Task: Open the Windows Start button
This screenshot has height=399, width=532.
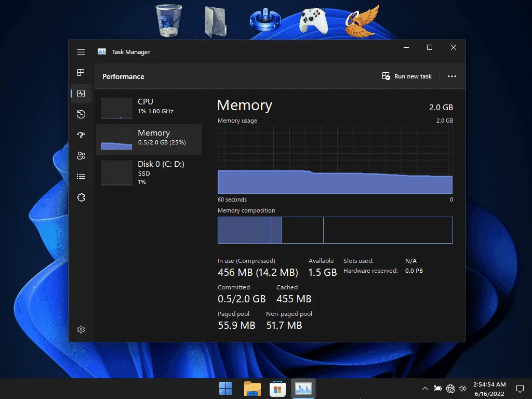Action: pos(225,389)
